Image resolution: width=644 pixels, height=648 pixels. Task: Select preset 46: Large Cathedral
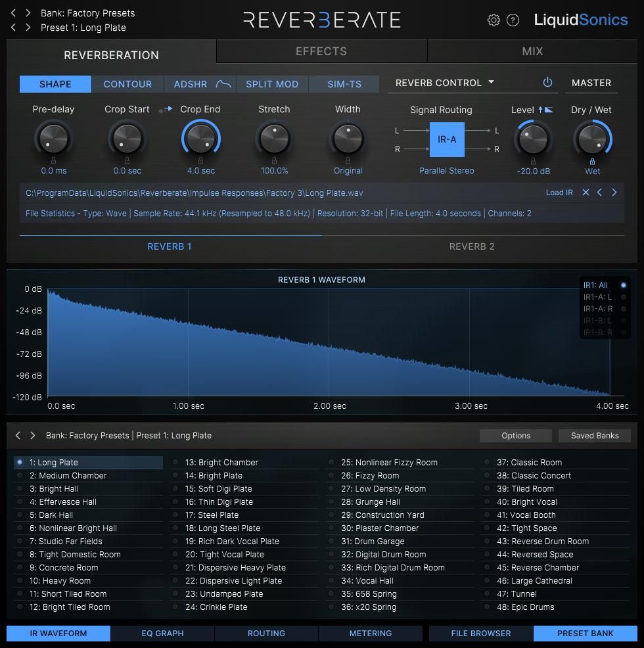click(556, 581)
